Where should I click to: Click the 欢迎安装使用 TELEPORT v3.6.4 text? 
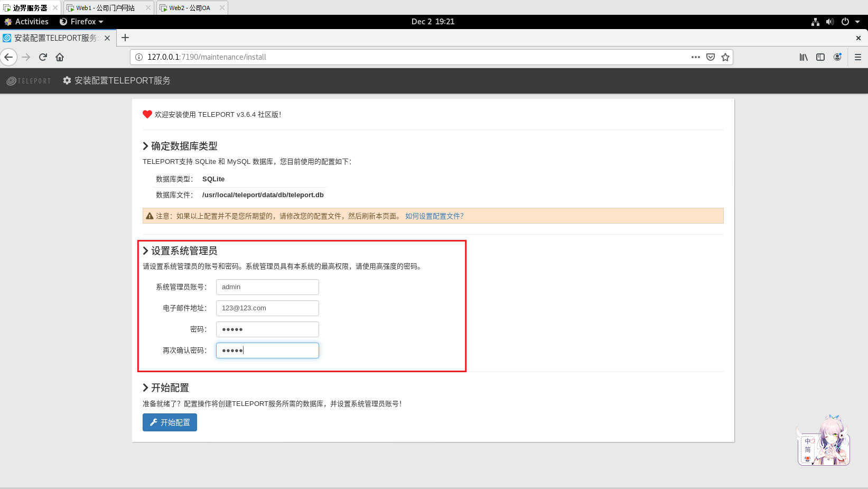218,115
